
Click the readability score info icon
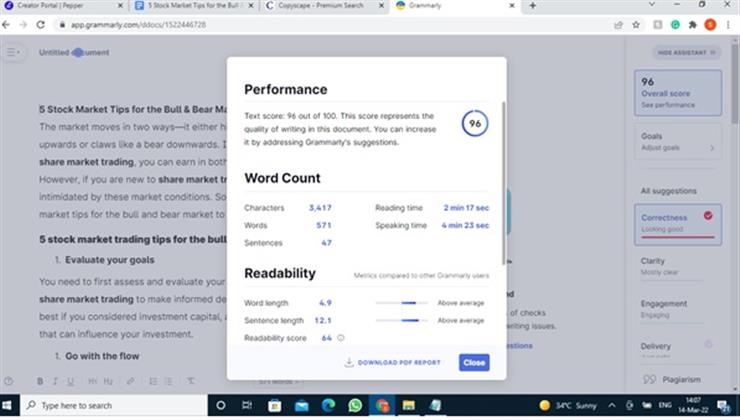point(341,338)
